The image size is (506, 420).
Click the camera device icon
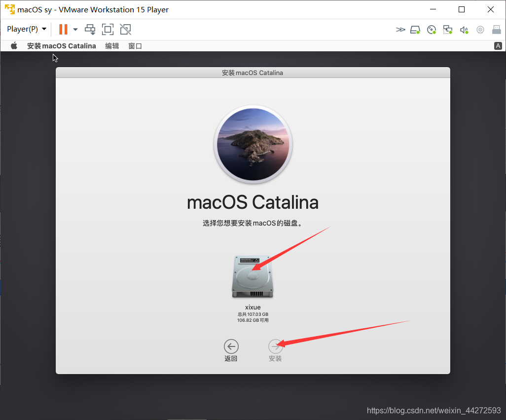click(x=480, y=30)
